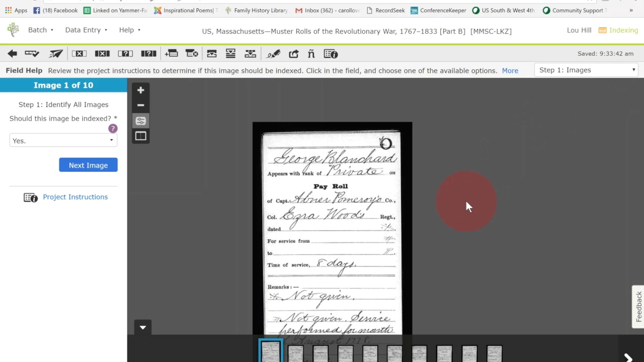Viewport: 644px width, 362px height.
Task: Open the US South & West 4th bookmark
Action: (x=504, y=10)
